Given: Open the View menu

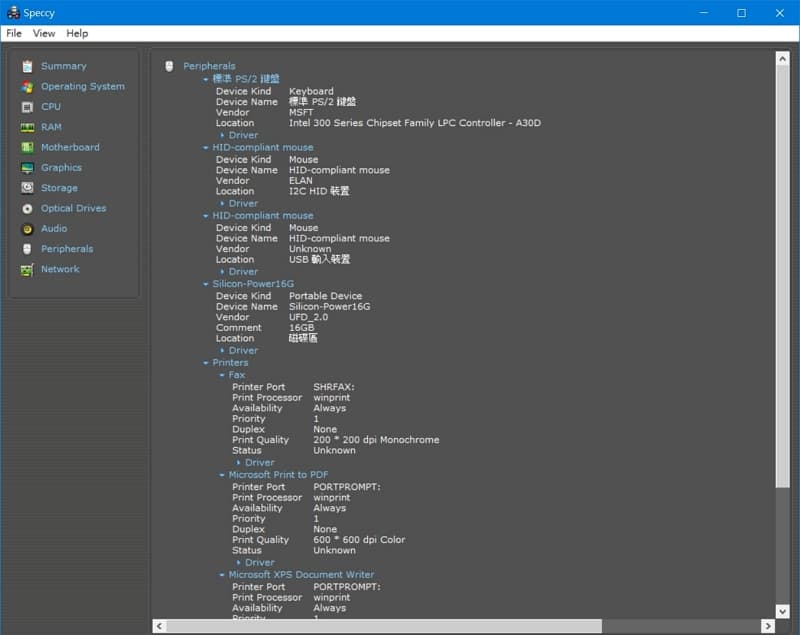Looking at the screenshot, I should pyautogui.click(x=44, y=33).
